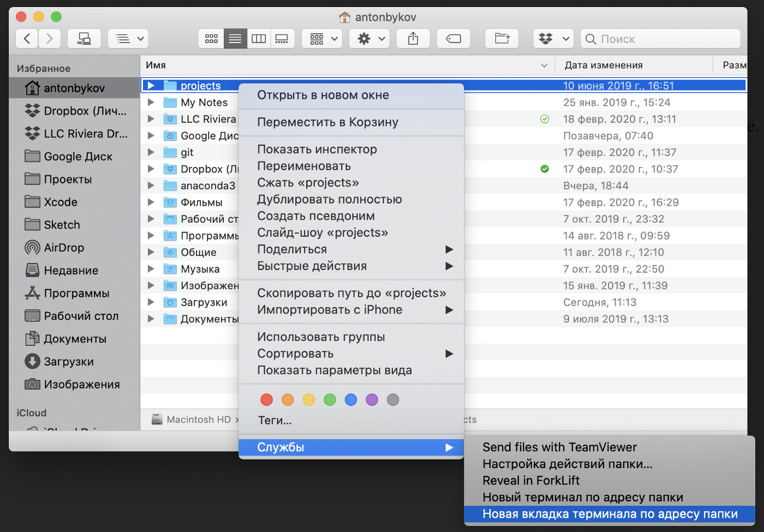This screenshot has width=764, height=532.
Task: Click the Share toolbar icon
Action: 413,39
